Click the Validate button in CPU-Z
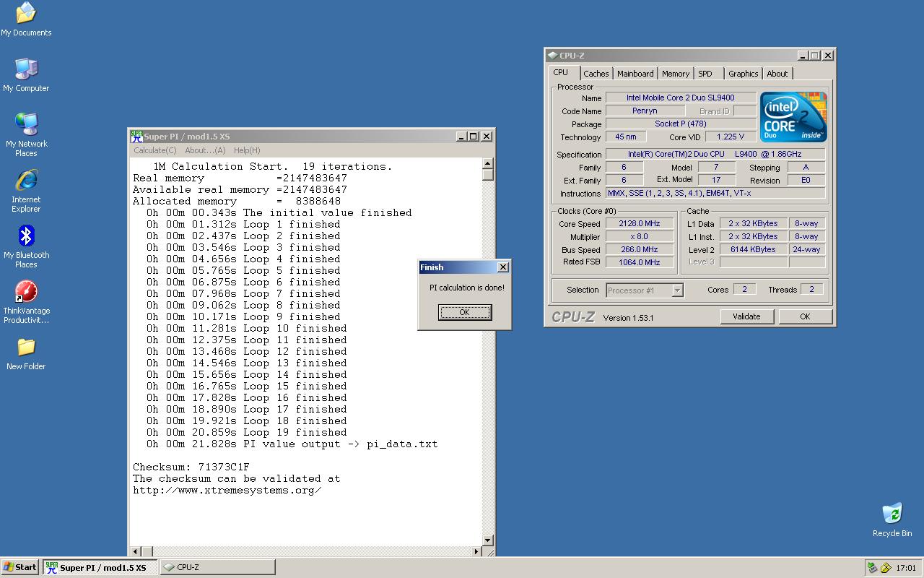This screenshot has width=924, height=578. click(x=746, y=316)
